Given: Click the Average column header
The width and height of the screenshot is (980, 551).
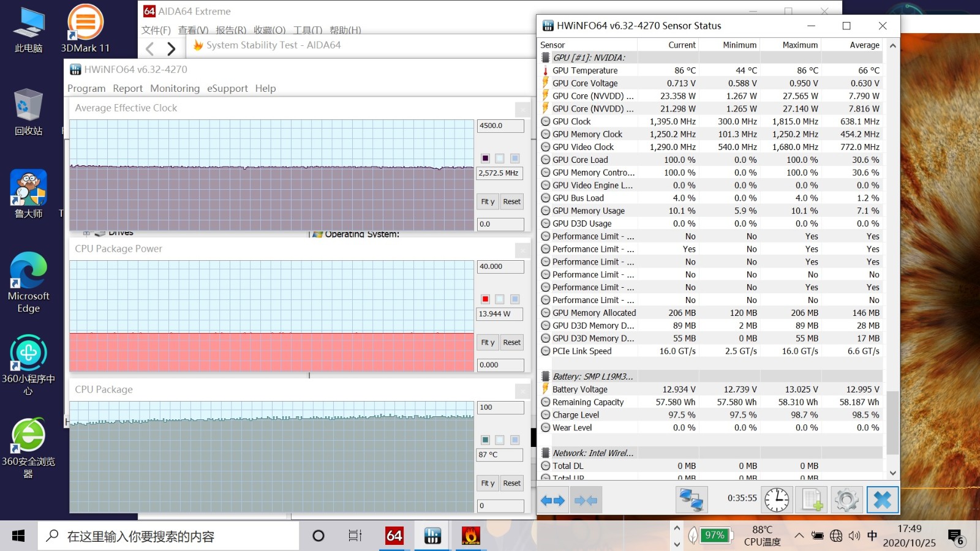Looking at the screenshot, I should tap(852, 45).
